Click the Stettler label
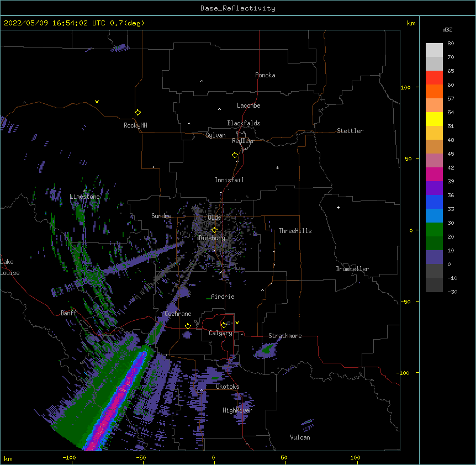This screenshot has height=465, width=476. point(350,131)
